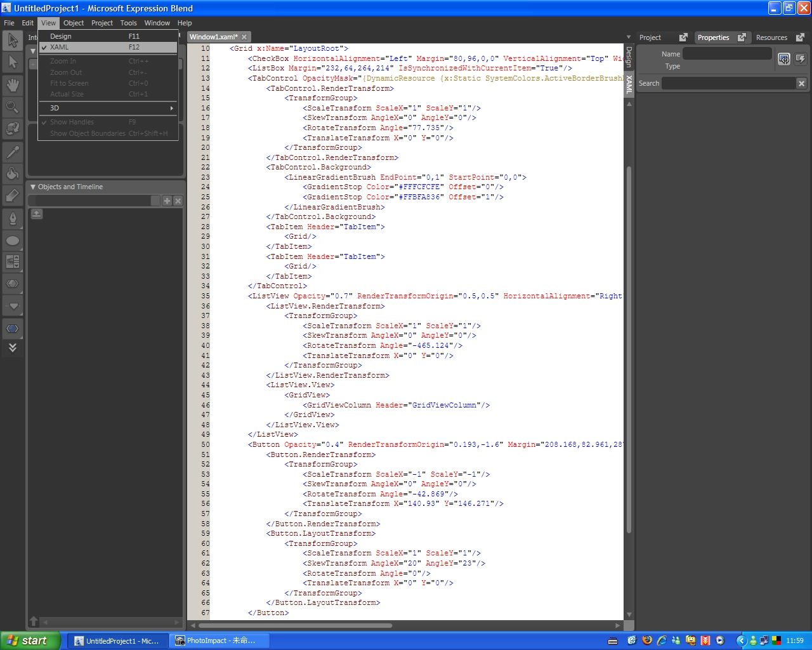Click the GridViewColumn Header line

click(x=396, y=405)
